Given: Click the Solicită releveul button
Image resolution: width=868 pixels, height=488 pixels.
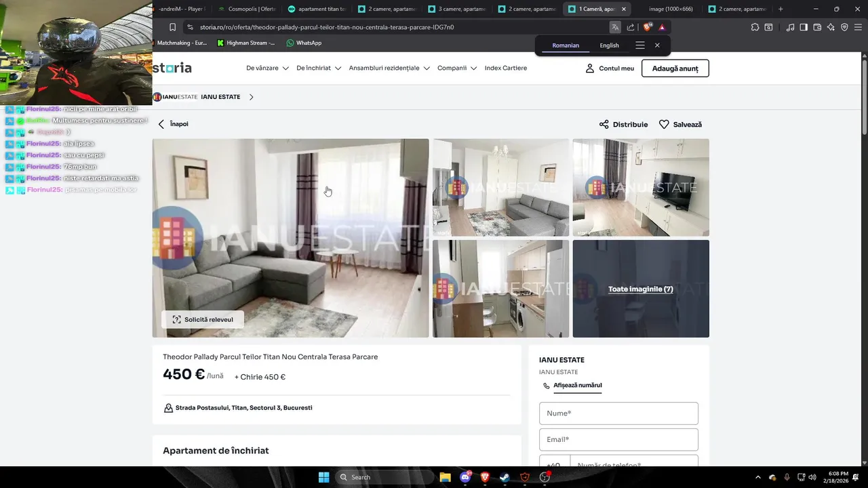Looking at the screenshot, I should point(202,319).
